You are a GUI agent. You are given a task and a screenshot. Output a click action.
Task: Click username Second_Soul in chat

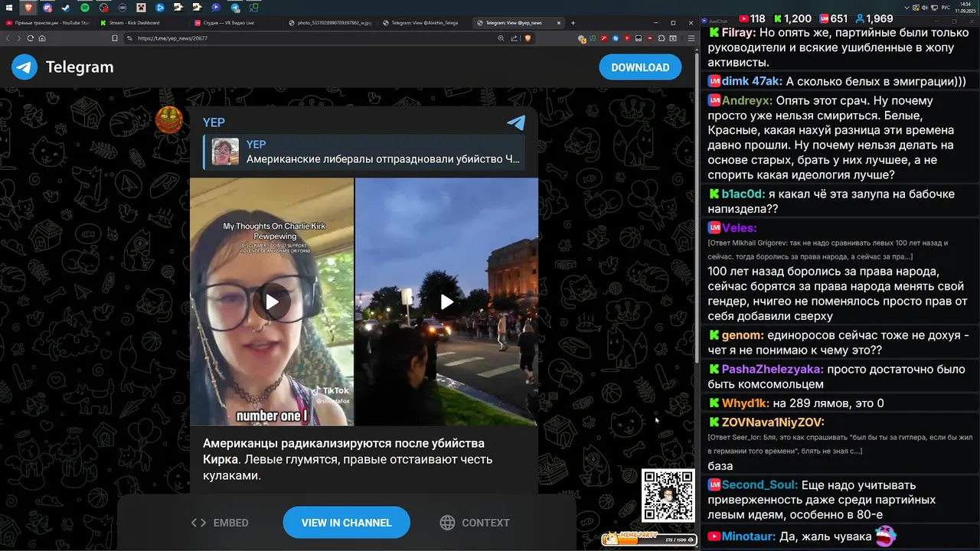[759, 484]
